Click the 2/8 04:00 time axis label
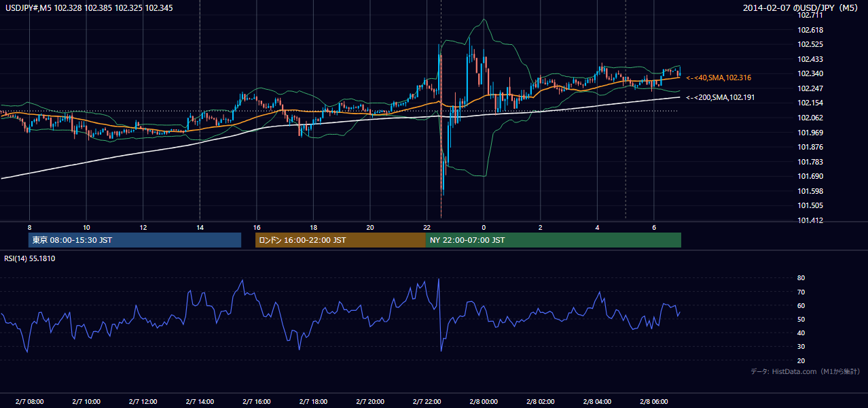Viewport: 868px width, 408px height. pos(597,401)
